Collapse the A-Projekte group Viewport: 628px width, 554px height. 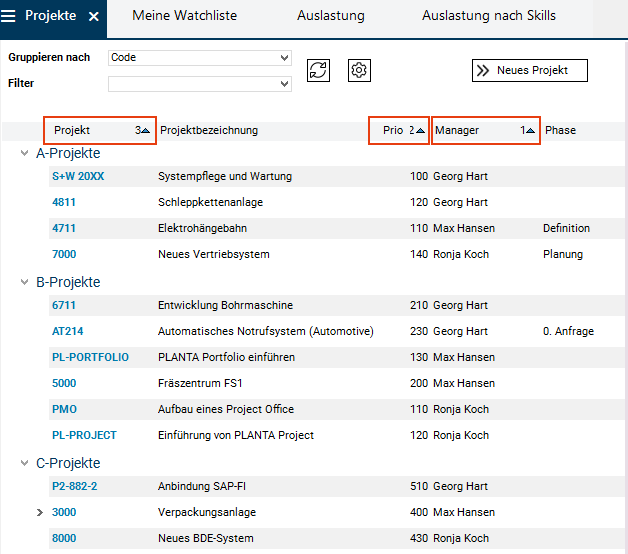[x=25, y=154]
